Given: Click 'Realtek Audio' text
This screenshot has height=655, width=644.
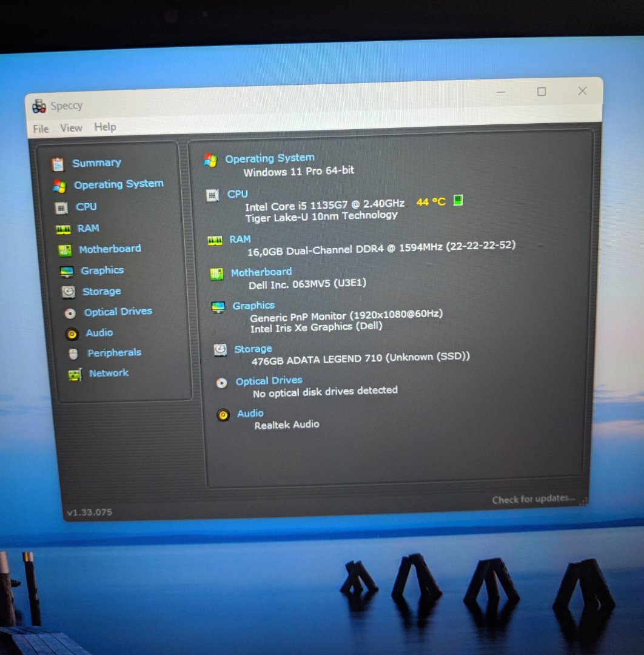Looking at the screenshot, I should (286, 425).
